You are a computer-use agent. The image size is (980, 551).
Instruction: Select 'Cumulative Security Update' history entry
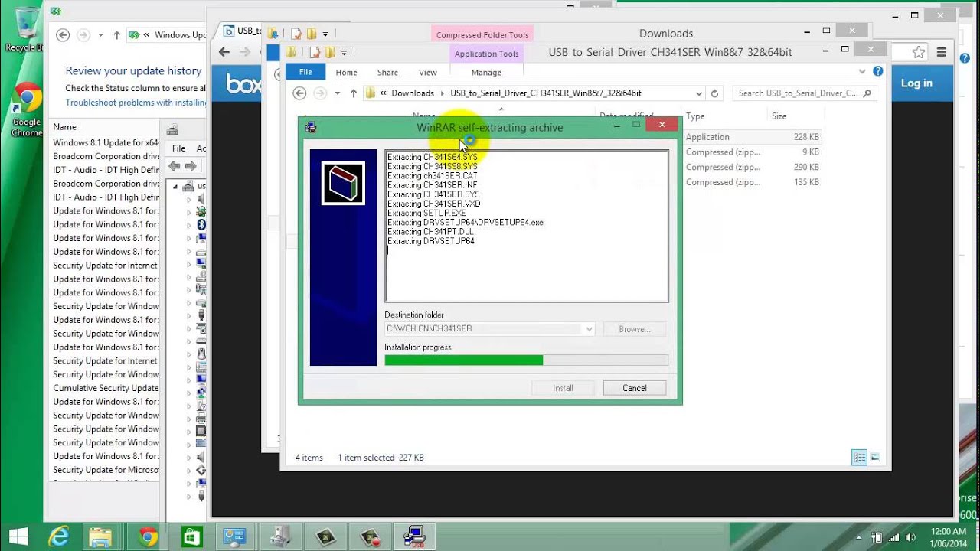pyautogui.click(x=106, y=388)
